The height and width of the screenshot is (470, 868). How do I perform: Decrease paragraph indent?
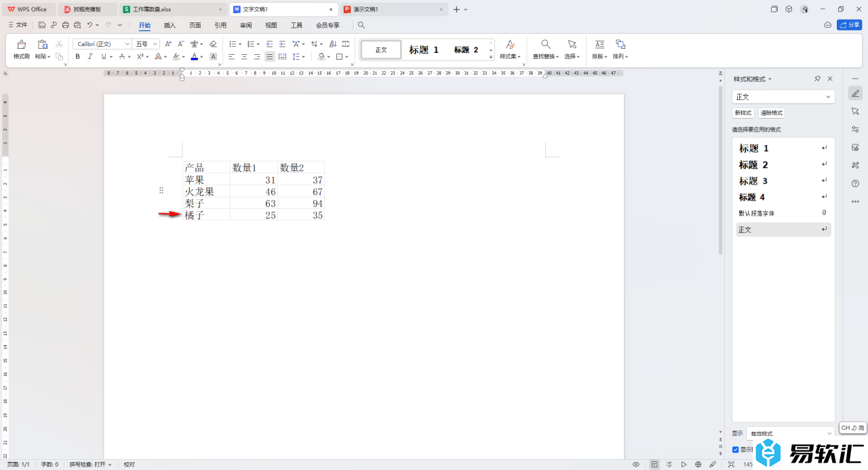tap(269, 44)
